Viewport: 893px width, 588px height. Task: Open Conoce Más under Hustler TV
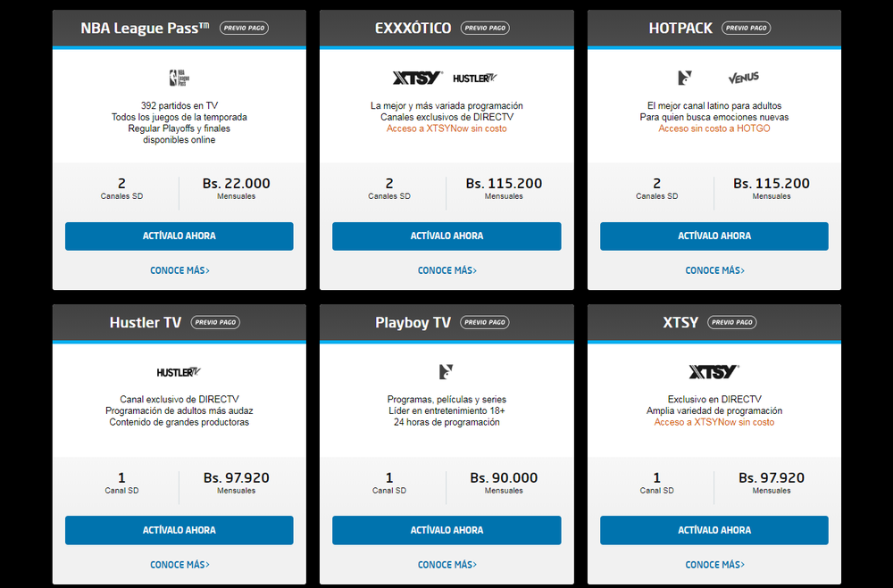[x=179, y=565]
